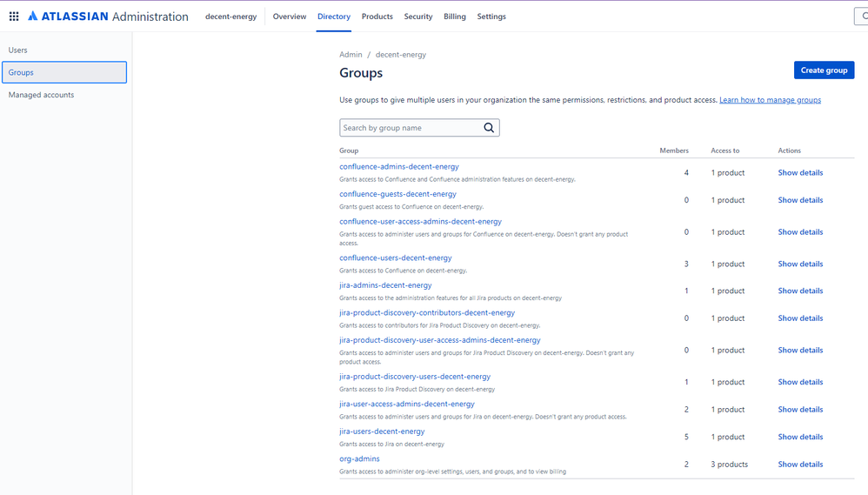Show details for confluence-guests-decent-energy

800,200
